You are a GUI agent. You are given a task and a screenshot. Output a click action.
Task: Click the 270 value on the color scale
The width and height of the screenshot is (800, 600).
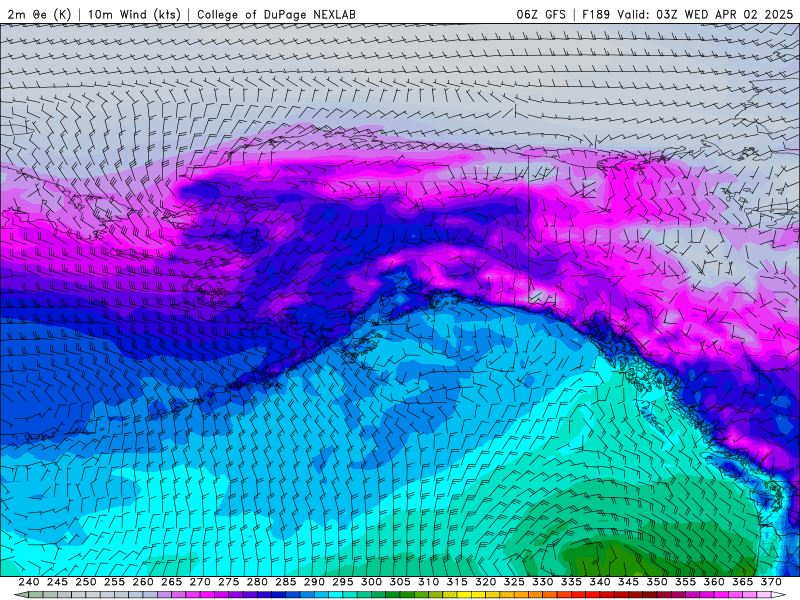pyautogui.click(x=200, y=582)
